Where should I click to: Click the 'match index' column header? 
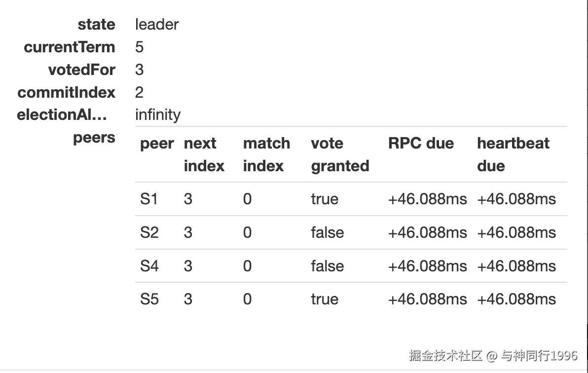(x=267, y=154)
